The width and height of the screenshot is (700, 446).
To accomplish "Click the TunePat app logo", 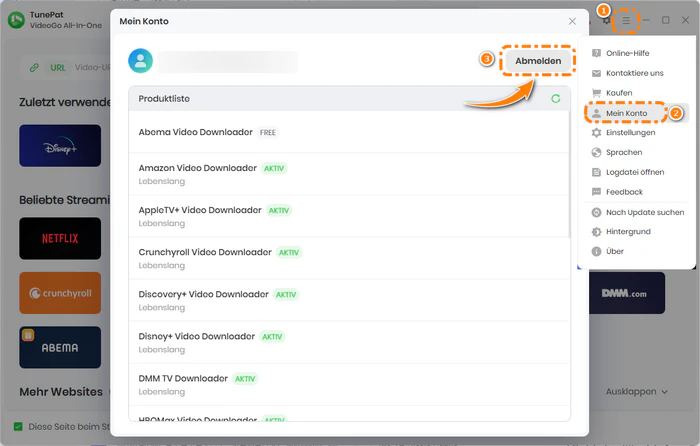I will (x=17, y=20).
